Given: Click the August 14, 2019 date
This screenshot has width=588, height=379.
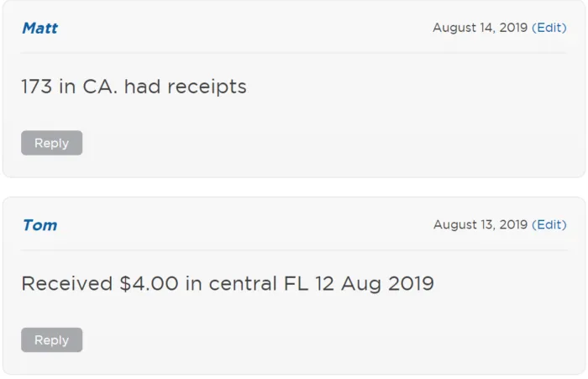Looking at the screenshot, I should (480, 28).
